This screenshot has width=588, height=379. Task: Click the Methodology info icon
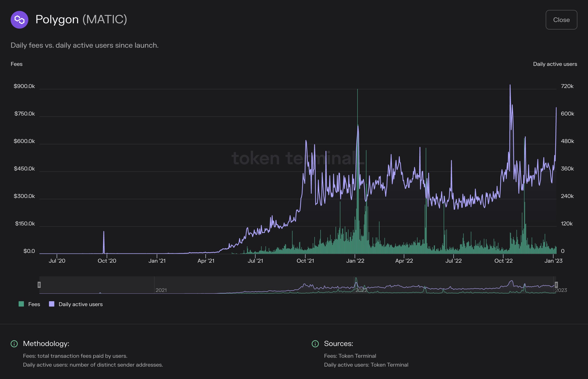[14, 344]
